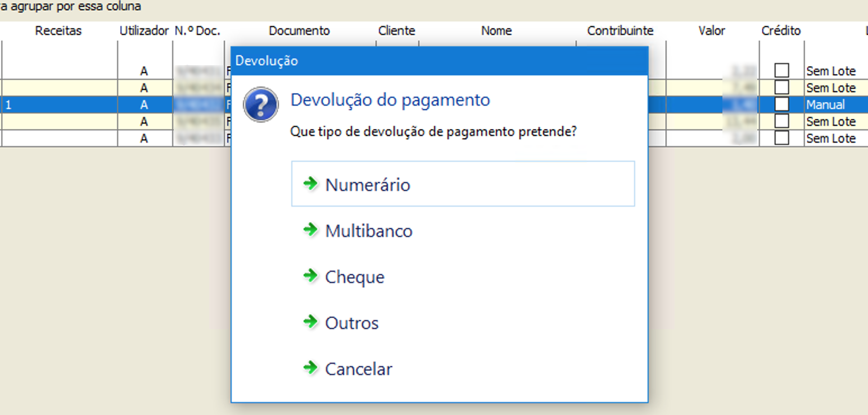
Task: Select the Documento column header
Action: pos(299,31)
